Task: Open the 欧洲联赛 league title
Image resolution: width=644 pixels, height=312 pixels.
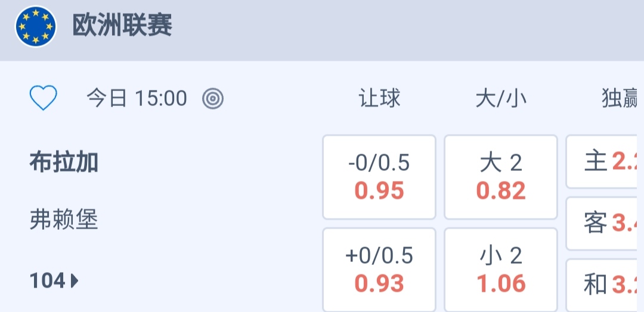Action: coord(122,27)
